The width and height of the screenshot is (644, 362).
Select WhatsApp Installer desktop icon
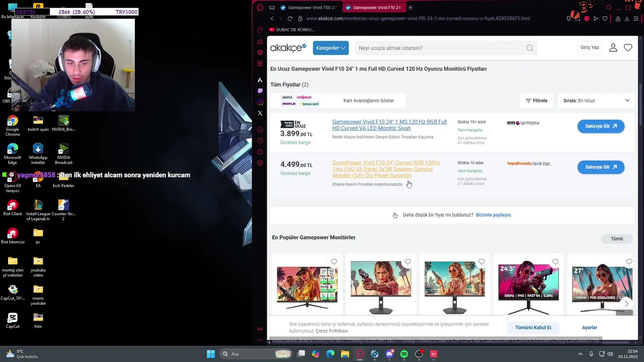(x=38, y=154)
